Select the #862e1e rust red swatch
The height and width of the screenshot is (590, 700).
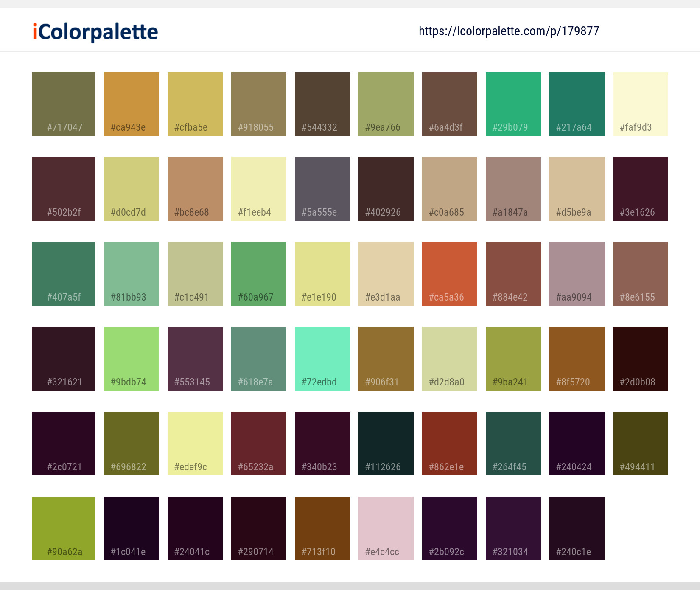pyautogui.click(x=449, y=443)
